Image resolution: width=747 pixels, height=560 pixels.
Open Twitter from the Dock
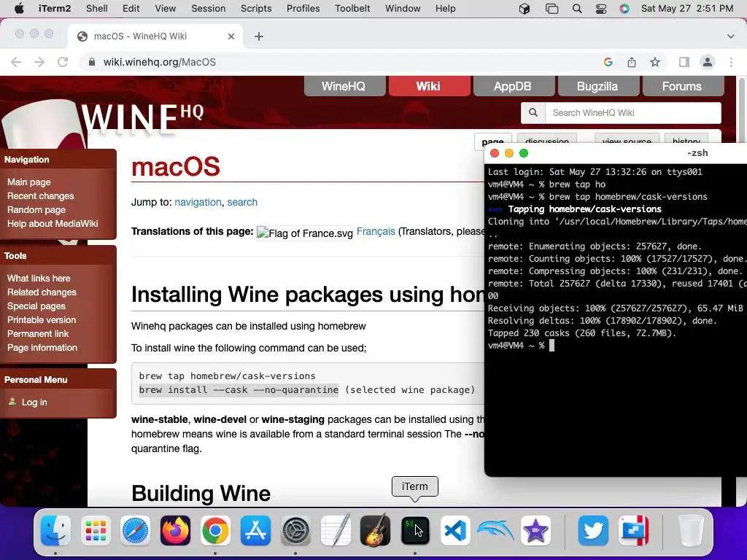593,530
